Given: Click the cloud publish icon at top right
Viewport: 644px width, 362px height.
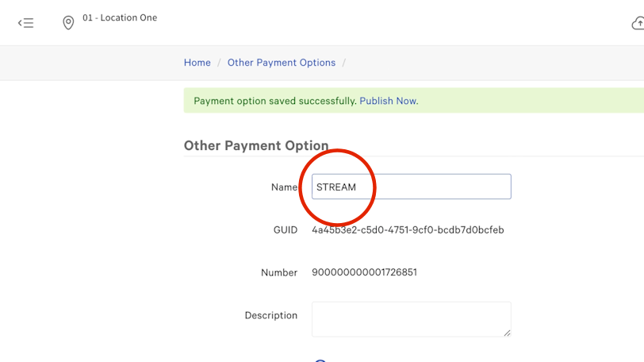Looking at the screenshot, I should [638, 24].
